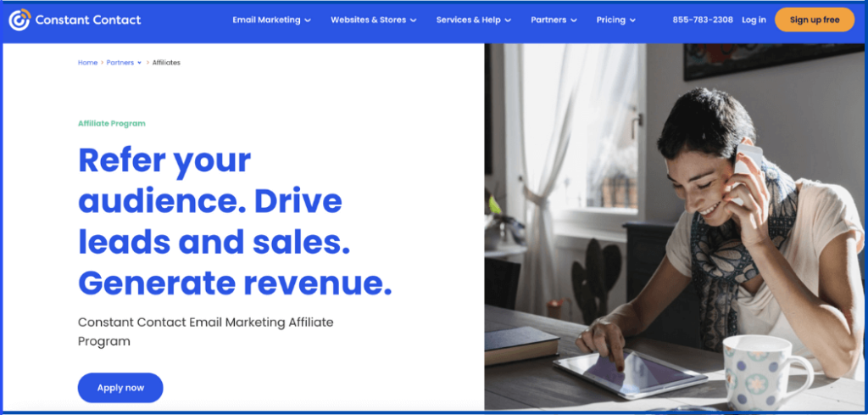Click the Log in link
Screen dimensions: 868x415
coord(754,20)
